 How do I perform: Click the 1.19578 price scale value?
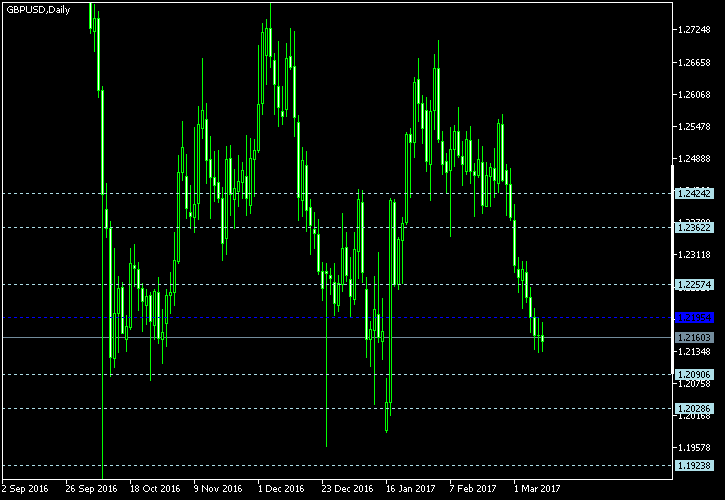pyautogui.click(x=694, y=447)
